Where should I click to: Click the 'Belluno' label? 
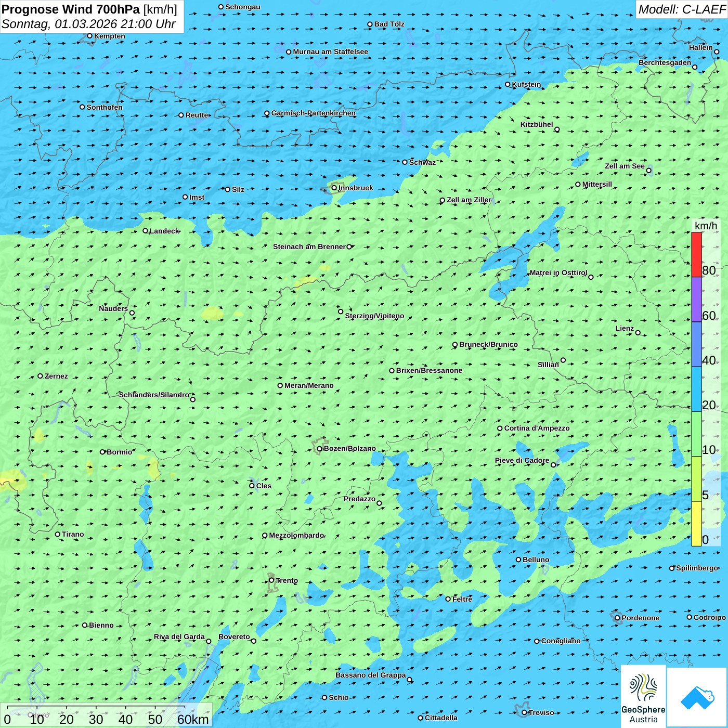[x=536, y=560]
